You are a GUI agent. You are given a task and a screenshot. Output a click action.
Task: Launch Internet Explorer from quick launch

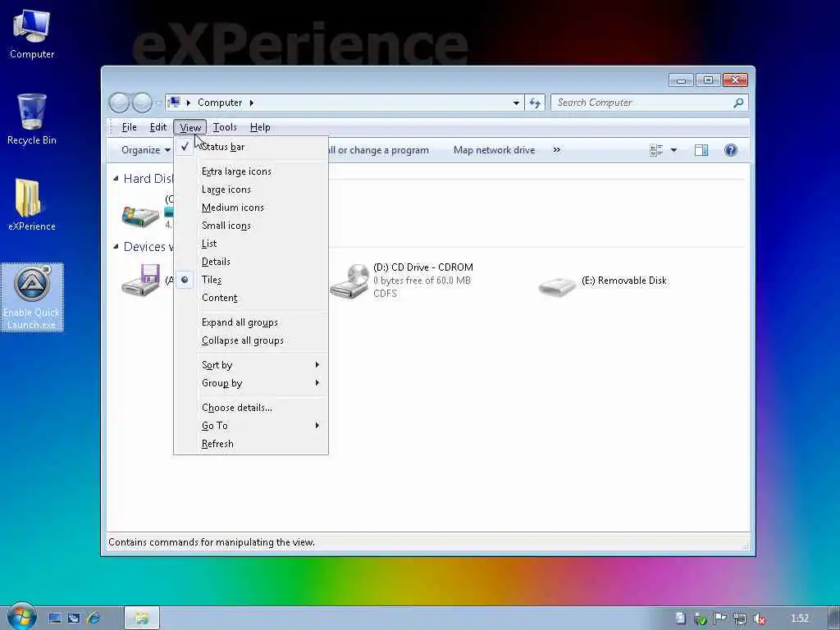94,619
